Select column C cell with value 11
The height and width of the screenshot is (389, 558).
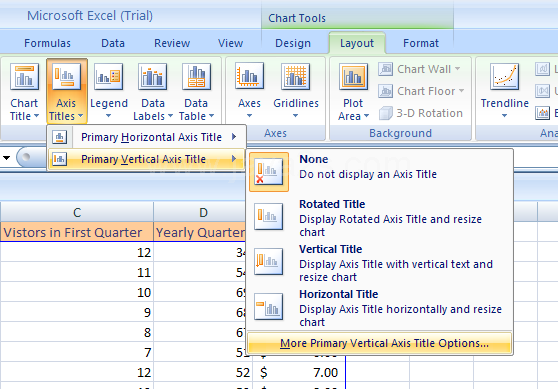point(77,273)
